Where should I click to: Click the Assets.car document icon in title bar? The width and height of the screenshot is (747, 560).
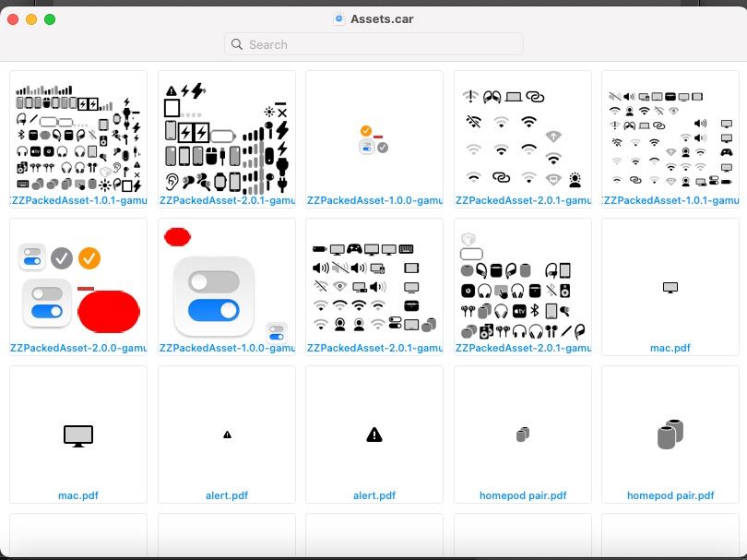point(338,19)
